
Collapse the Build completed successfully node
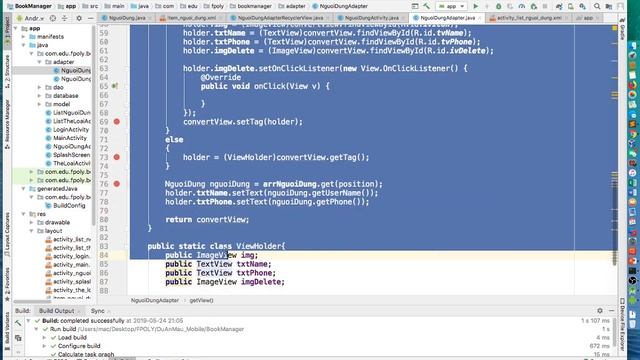pyautogui.click(x=28, y=321)
